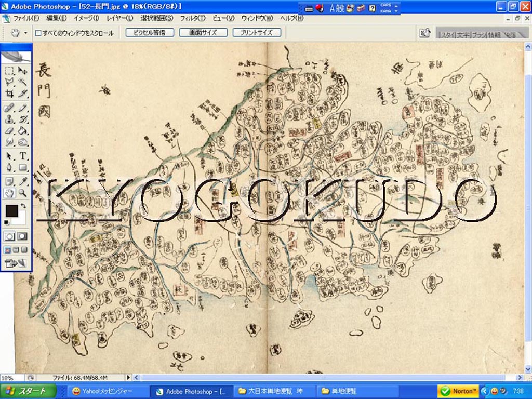This screenshot has width=532, height=399.
Task: Open the スタイル palette tab
Action: coord(447,34)
